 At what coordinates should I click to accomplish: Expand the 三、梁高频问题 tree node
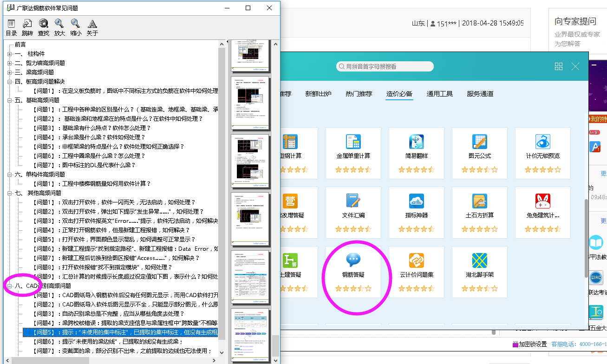pyautogui.click(x=9, y=72)
